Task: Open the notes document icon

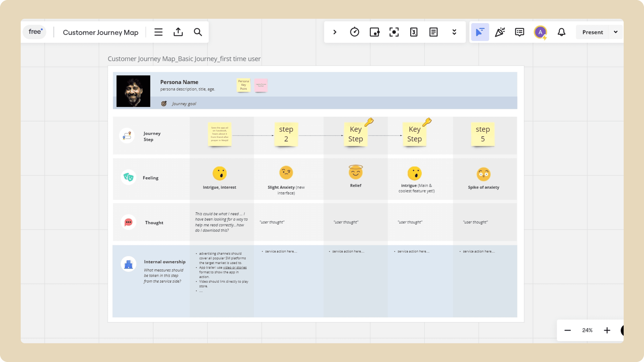Action: [433, 32]
